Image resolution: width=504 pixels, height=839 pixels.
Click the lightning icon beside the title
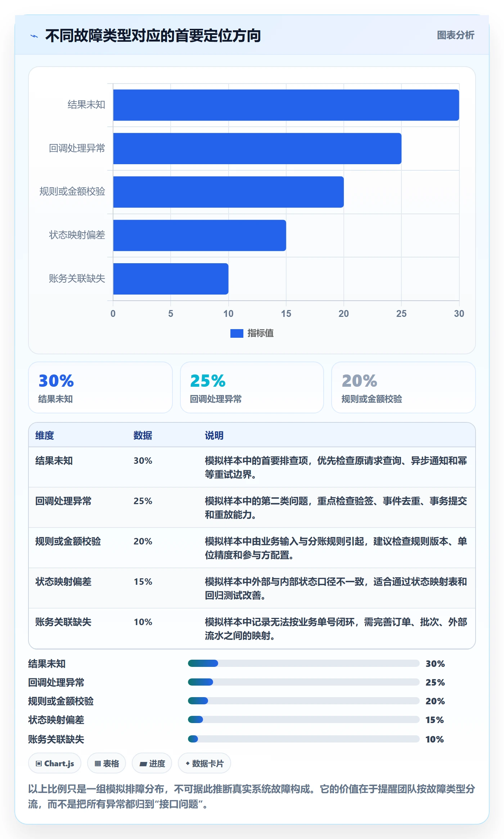(34, 36)
